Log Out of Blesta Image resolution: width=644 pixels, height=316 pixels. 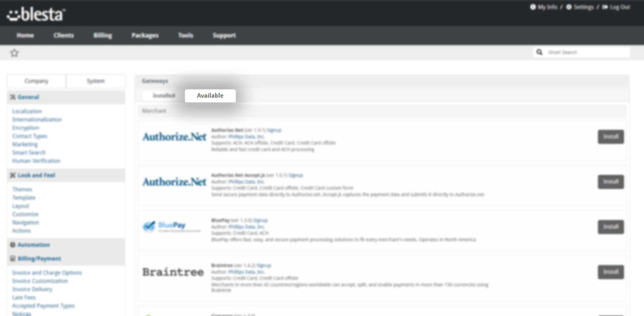pos(616,7)
